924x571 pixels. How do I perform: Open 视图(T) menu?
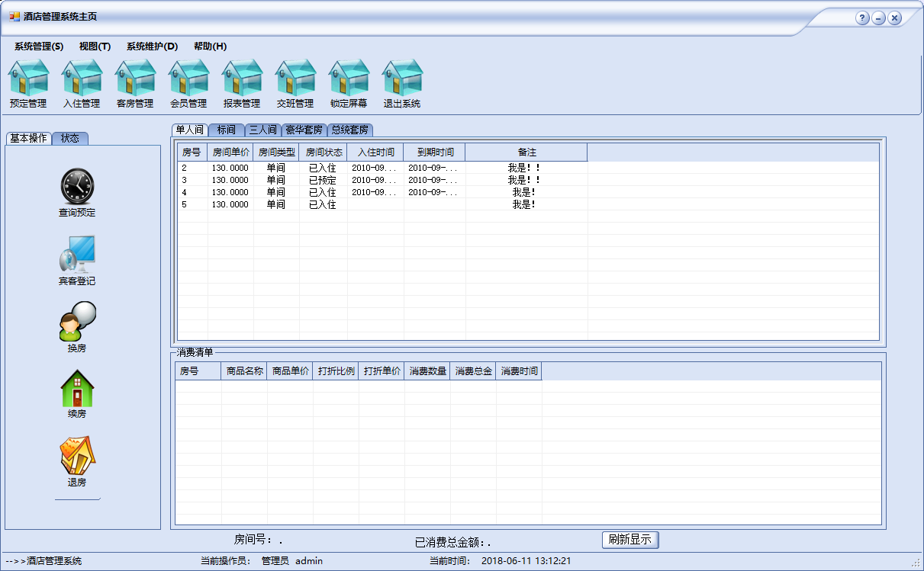tap(95, 46)
